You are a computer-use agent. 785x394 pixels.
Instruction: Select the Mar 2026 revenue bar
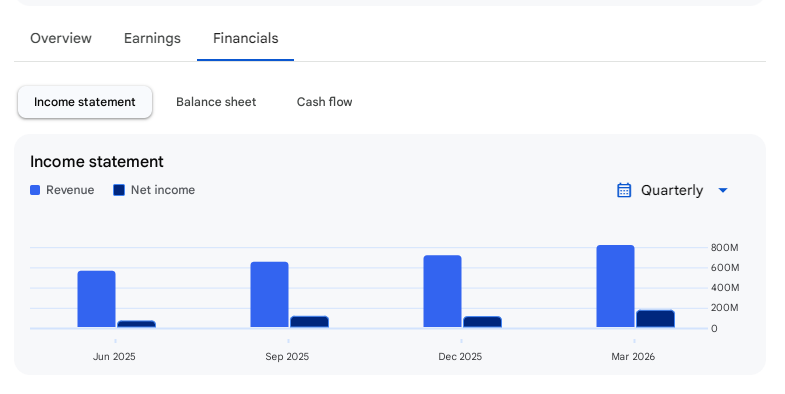coord(615,286)
